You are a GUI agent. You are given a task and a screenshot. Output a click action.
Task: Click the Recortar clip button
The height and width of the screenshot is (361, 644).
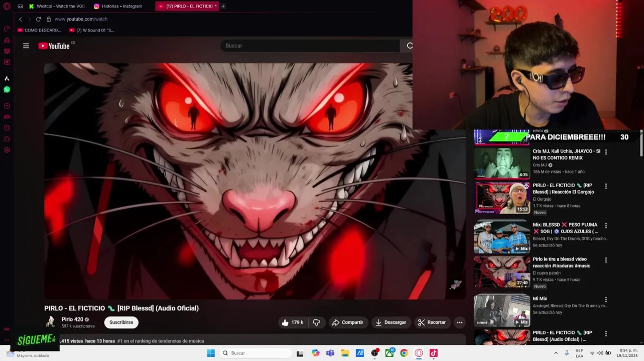click(432, 322)
